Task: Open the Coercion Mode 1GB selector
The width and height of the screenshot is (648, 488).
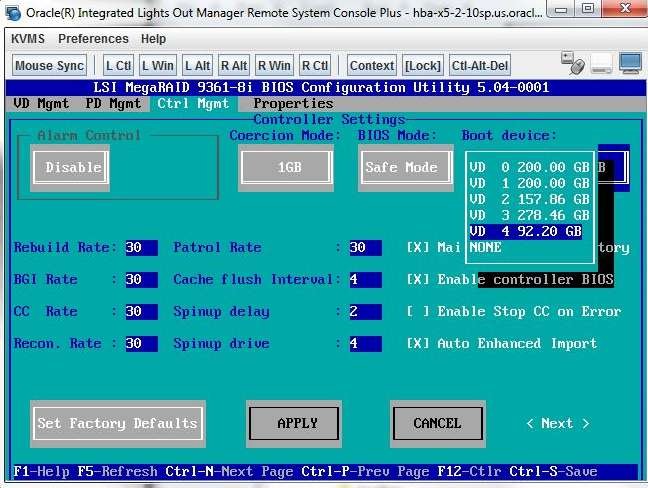Action: click(286, 167)
